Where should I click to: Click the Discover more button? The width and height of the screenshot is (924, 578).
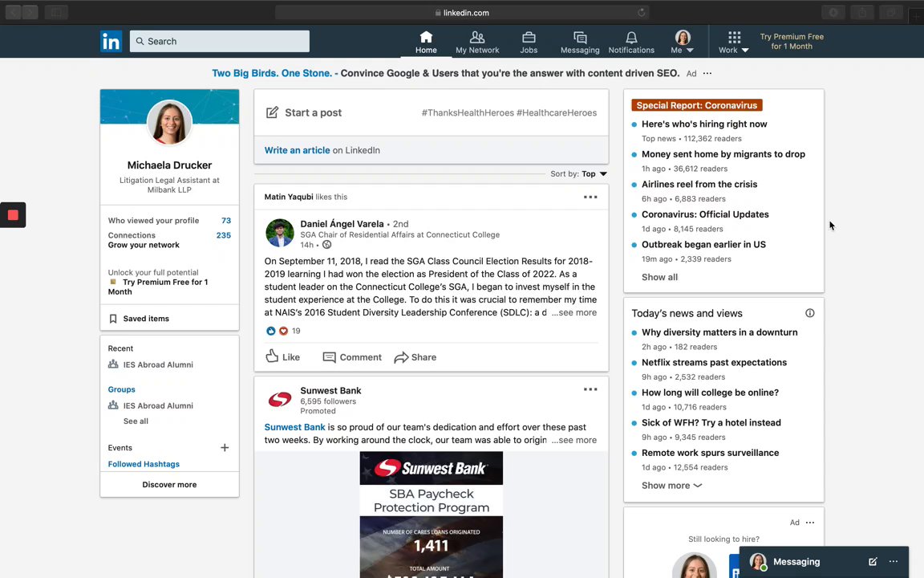(x=169, y=484)
